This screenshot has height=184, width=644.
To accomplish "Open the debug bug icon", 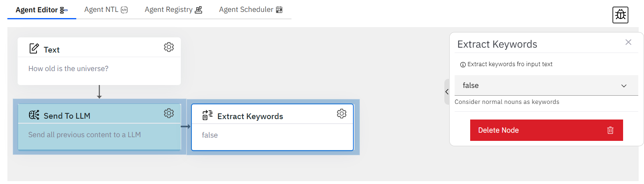I will 620,15.
